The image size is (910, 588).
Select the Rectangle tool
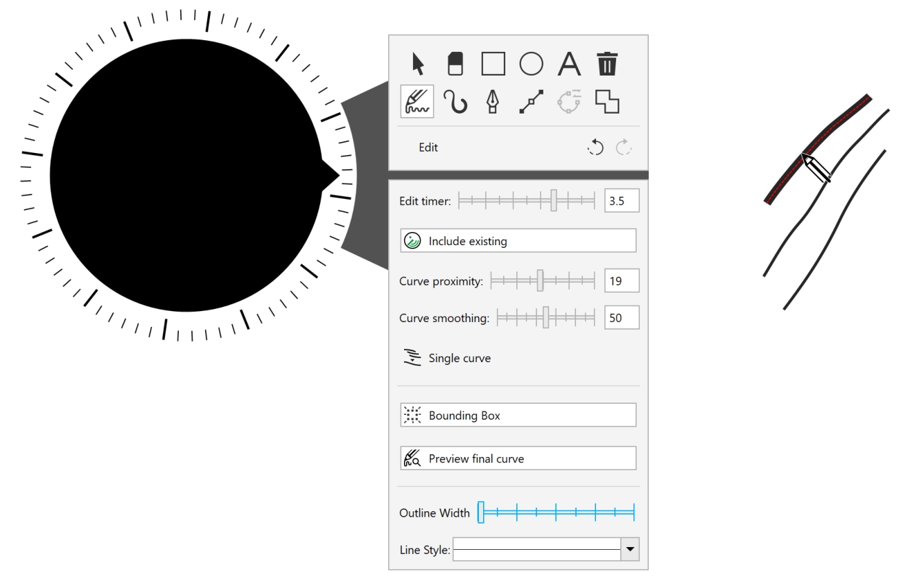493,64
